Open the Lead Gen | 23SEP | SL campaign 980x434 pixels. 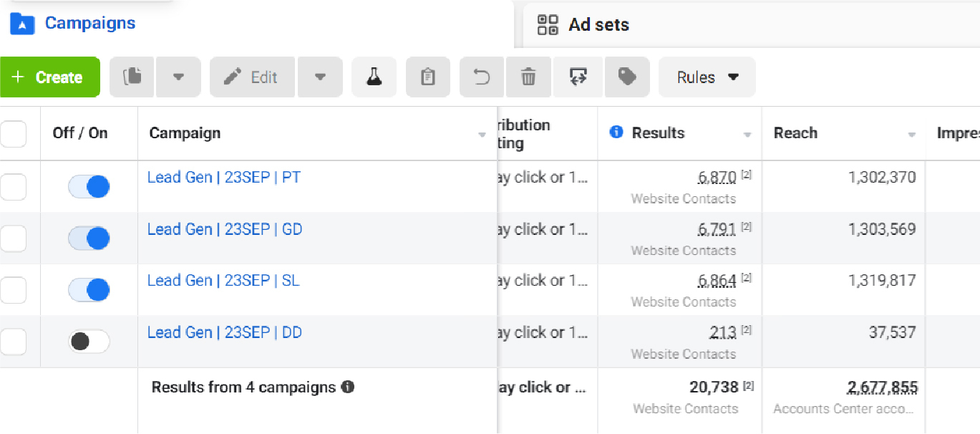tap(223, 281)
